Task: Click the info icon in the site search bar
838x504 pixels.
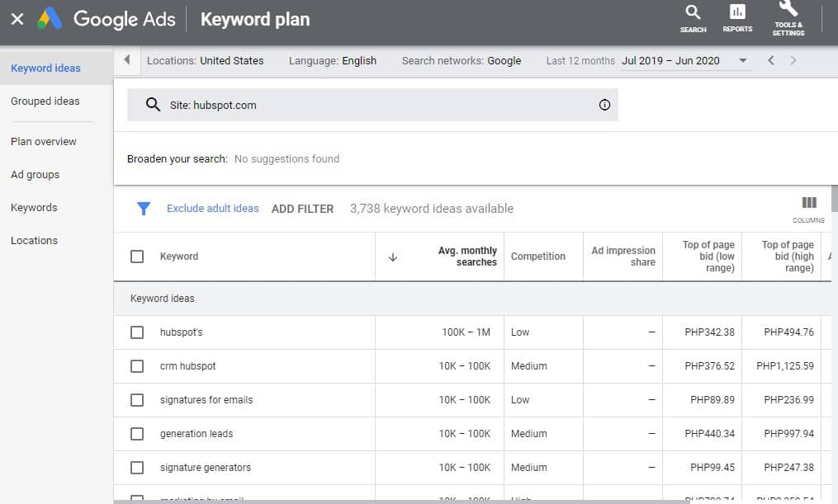Action: pyautogui.click(x=604, y=105)
